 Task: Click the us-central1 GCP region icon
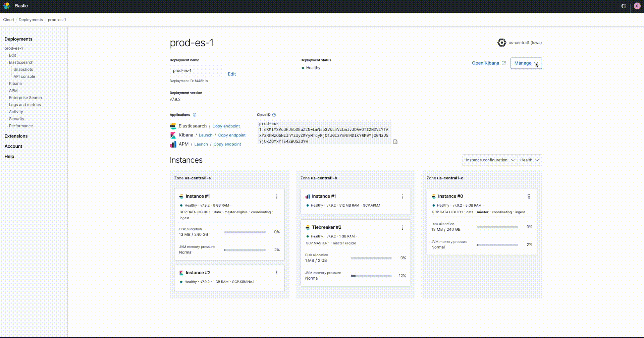502,43
